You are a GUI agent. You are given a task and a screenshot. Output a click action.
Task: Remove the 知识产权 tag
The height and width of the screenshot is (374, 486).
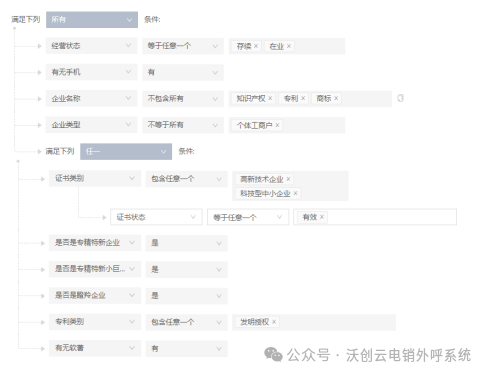(270, 98)
